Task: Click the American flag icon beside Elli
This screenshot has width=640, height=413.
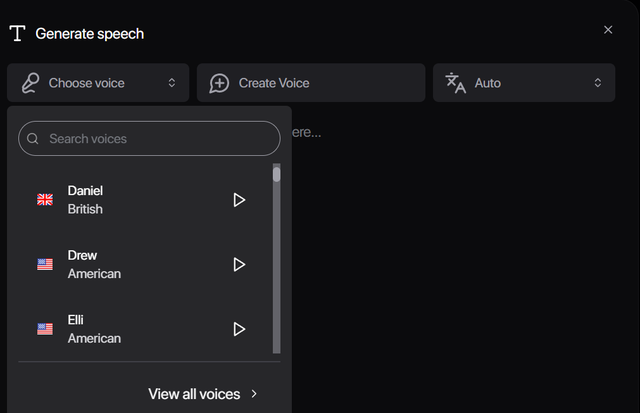Action: point(45,329)
